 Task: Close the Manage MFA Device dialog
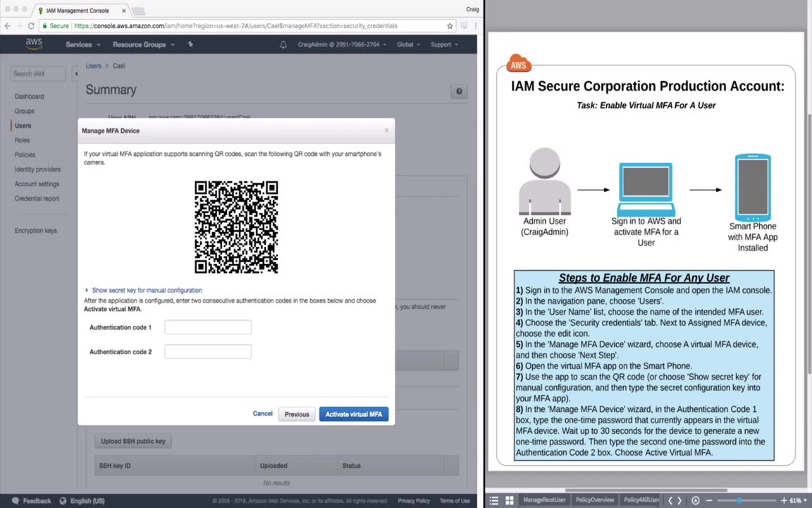tap(386, 130)
